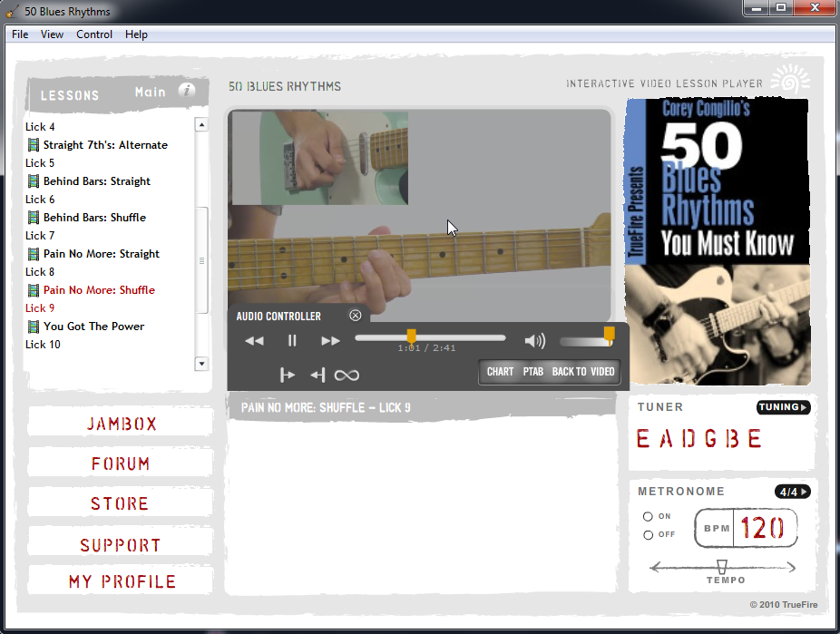Screen dimensions: 840x634
Task: Select Lick 10 in lesson list
Action: coord(43,345)
